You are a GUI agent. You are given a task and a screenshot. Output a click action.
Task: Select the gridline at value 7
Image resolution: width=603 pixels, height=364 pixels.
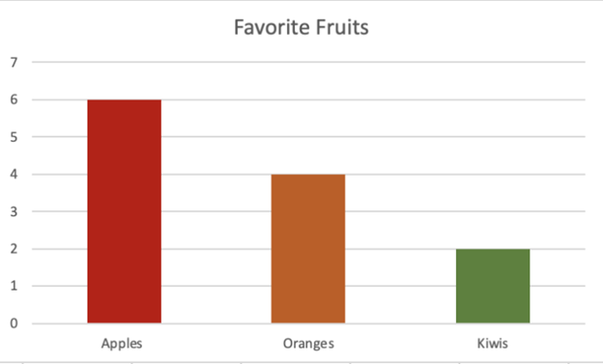[308, 62]
